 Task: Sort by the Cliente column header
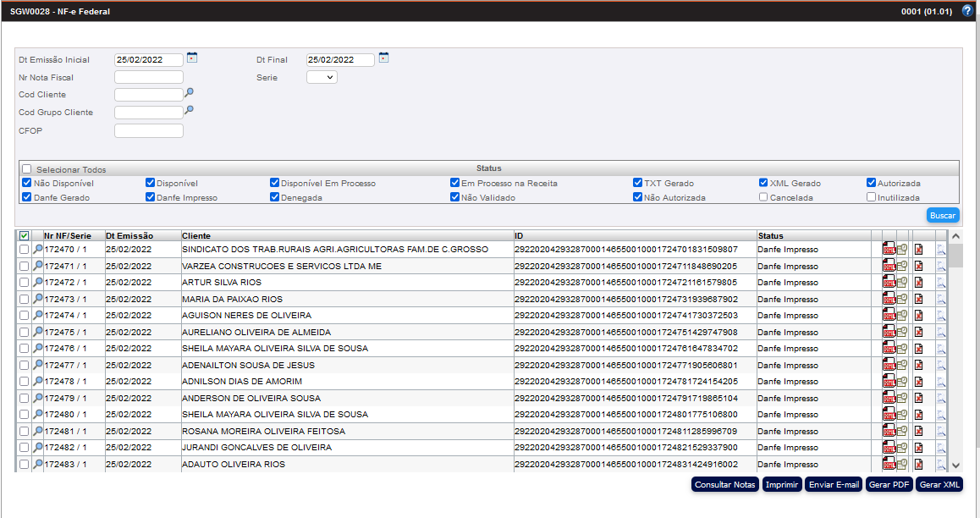(x=196, y=235)
